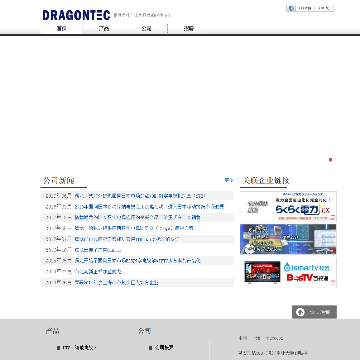Click the iSmartv BesTV banner
The image size is (360, 360).
(x=288, y=272)
